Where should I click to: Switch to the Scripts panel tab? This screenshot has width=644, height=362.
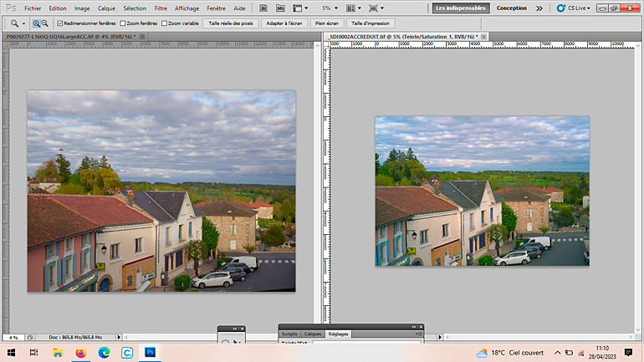coord(289,334)
